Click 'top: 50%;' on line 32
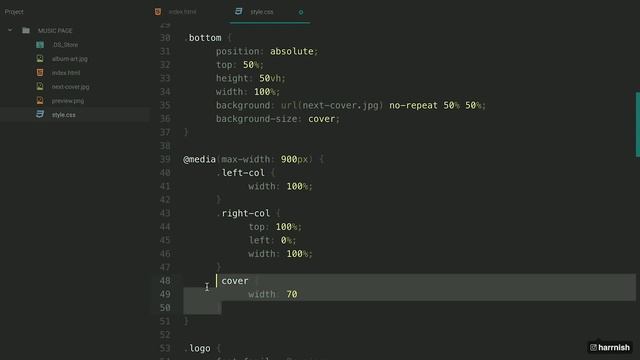The height and width of the screenshot is (360, 640). point(240,64)
